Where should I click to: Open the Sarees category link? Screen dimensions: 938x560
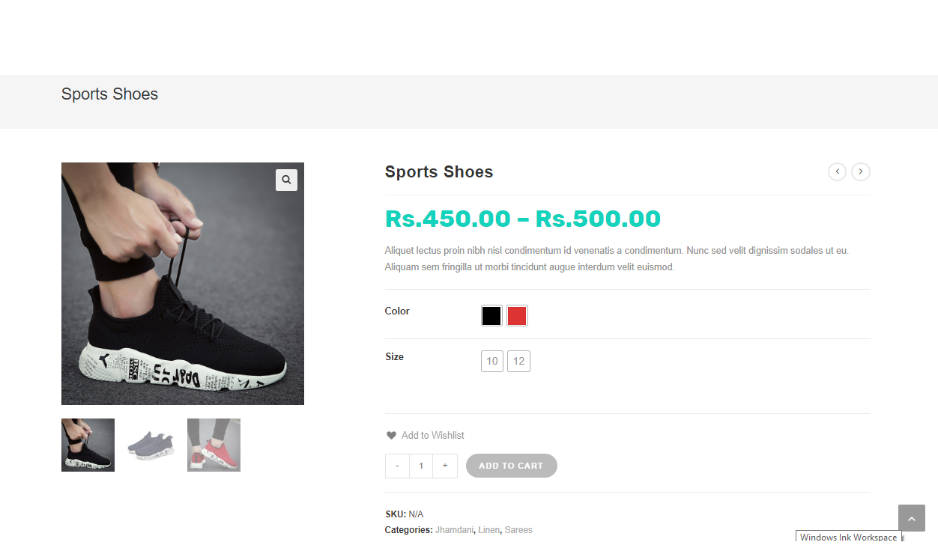518,530
